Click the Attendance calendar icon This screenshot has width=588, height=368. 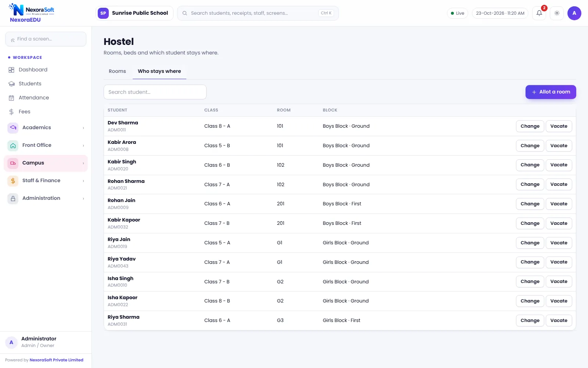pos(11,98)
